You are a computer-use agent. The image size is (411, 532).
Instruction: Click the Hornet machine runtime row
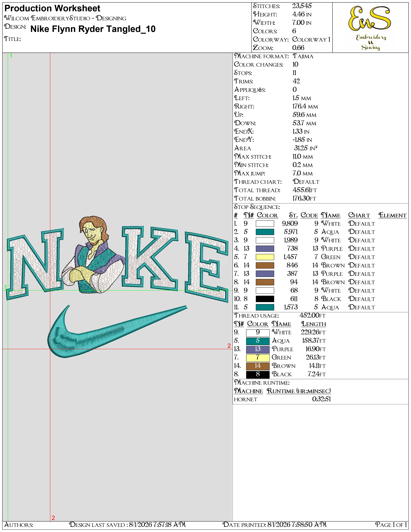click(282, 399)
